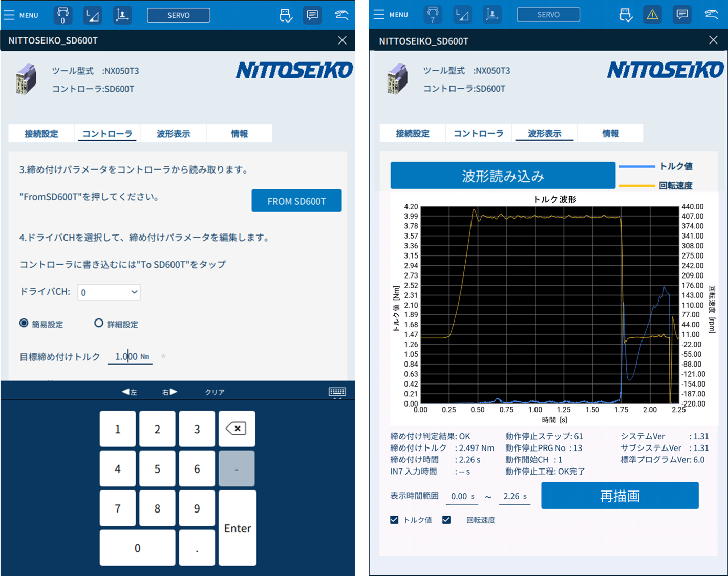Tap keypad digit 6
728x576 pixels.
point(197,468)
